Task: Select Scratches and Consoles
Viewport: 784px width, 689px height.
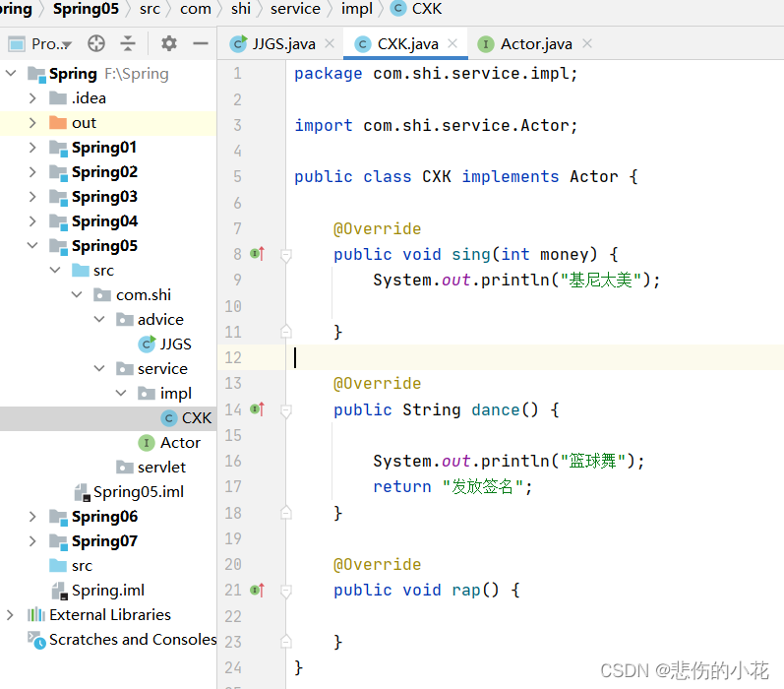Action: pos(123,639)
